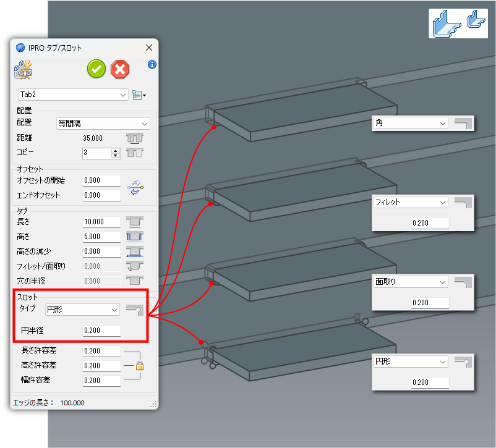Image resolution: width=496 pixels, height=448 pixels.
Task: Click the 面取り corner preview icon
Action: pos(463,282)
